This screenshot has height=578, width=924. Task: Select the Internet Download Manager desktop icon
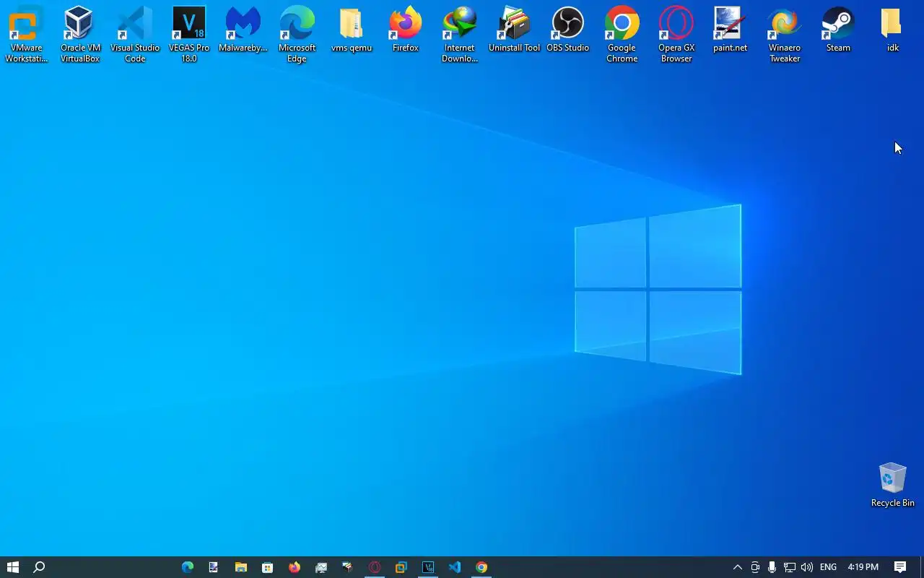[x=460, y=35]
